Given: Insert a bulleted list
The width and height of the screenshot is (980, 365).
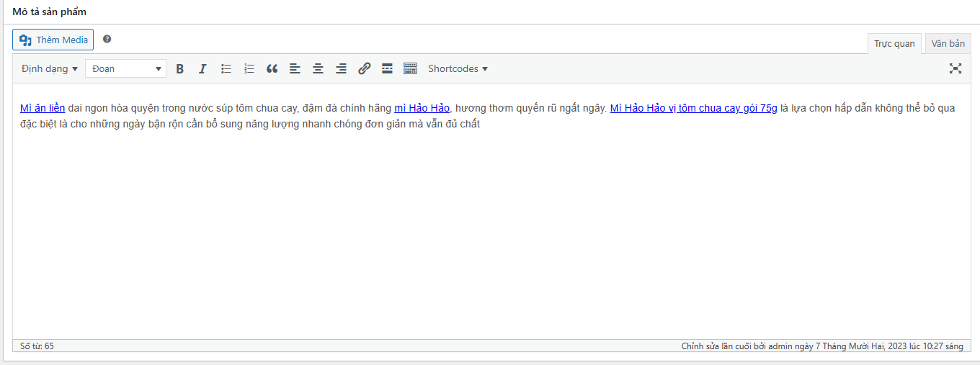Looking at the screenshot, I should coord(226,68).
